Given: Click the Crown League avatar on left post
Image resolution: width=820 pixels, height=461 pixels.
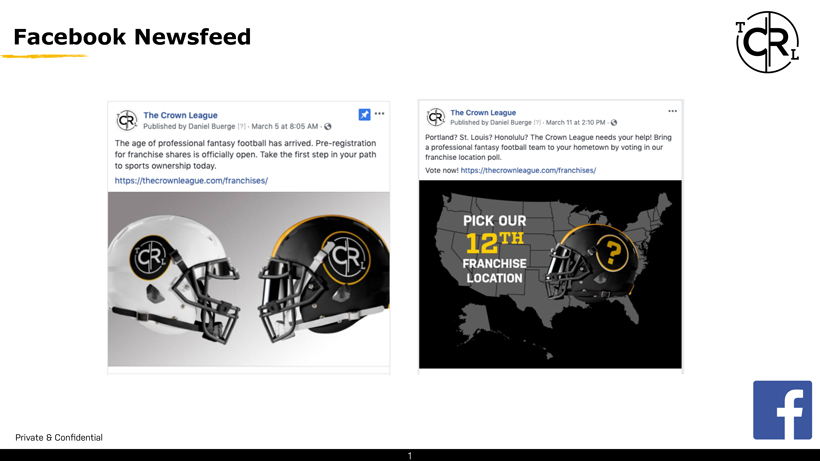Looking at the screenshot, I should point(127,120).
